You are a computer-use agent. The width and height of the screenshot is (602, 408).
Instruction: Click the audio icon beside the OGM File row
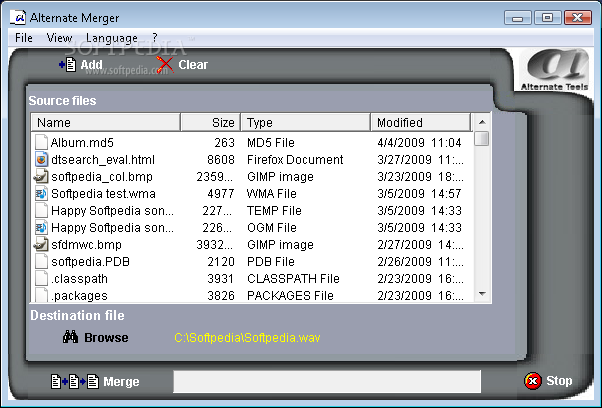pos(41,228)
